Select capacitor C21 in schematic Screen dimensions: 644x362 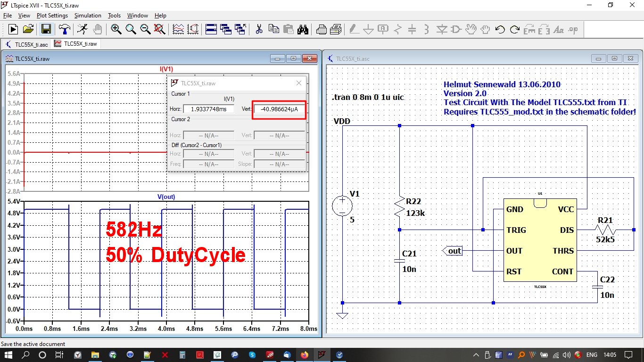tap(399, 261)
